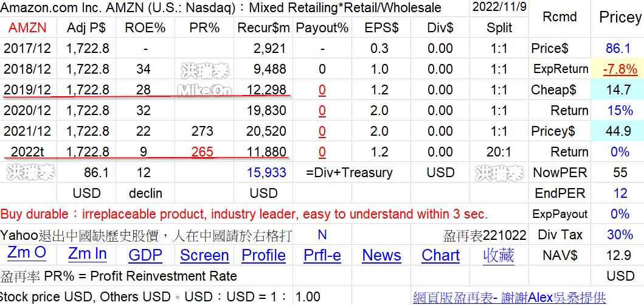Select the Recur$m column header

point(263,28)
